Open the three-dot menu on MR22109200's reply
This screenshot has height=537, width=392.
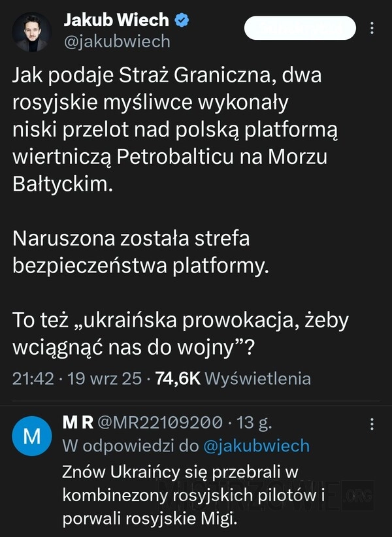372,425
